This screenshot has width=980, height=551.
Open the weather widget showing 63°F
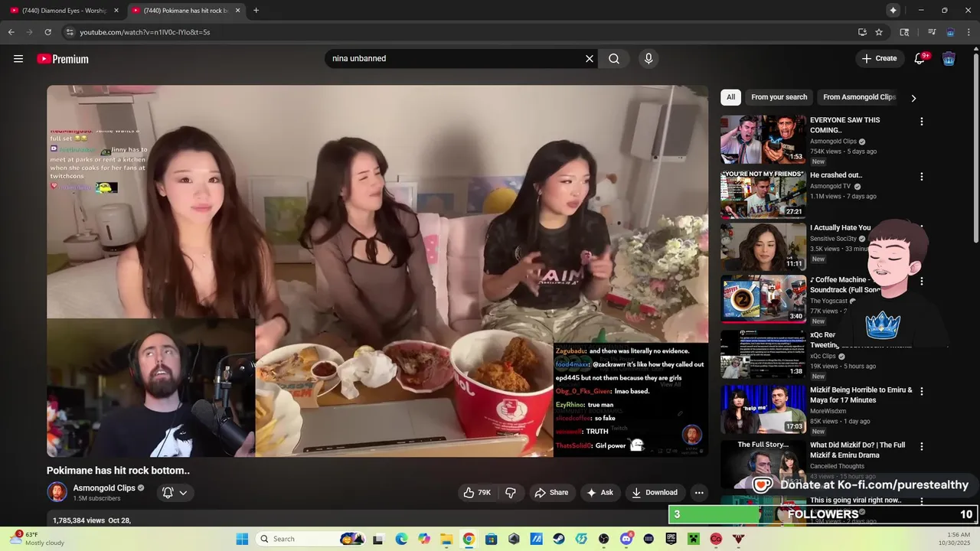point(38,539)
